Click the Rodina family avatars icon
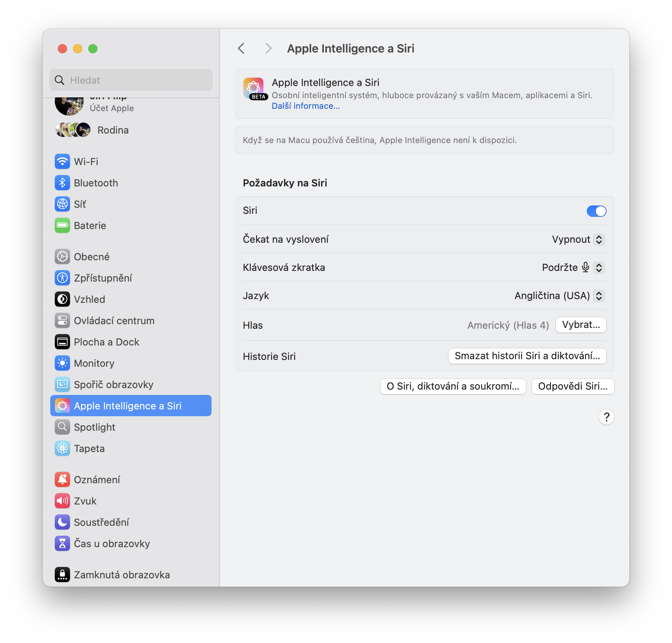Screen dimensions: 672x643 point(73,130)
